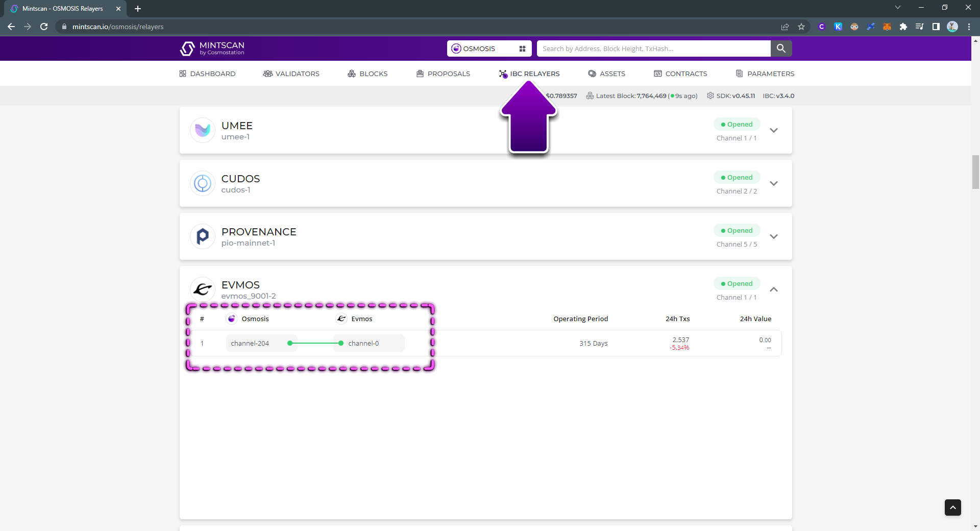
Task: Click the scroll-to-top arrow button
Action: 952,508
